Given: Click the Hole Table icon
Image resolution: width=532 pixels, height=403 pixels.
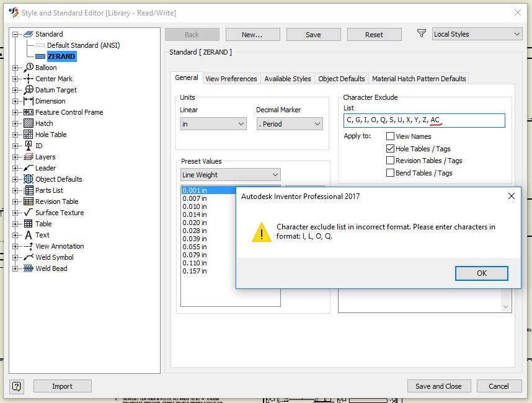Looking at the screenshot, I should [x=29, y=135].
